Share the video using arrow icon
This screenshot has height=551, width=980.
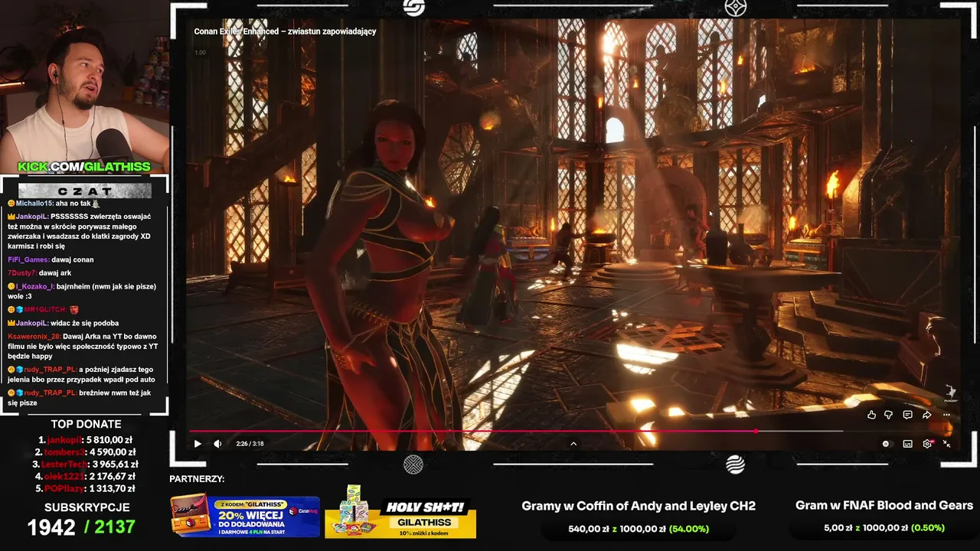[926, 415]
